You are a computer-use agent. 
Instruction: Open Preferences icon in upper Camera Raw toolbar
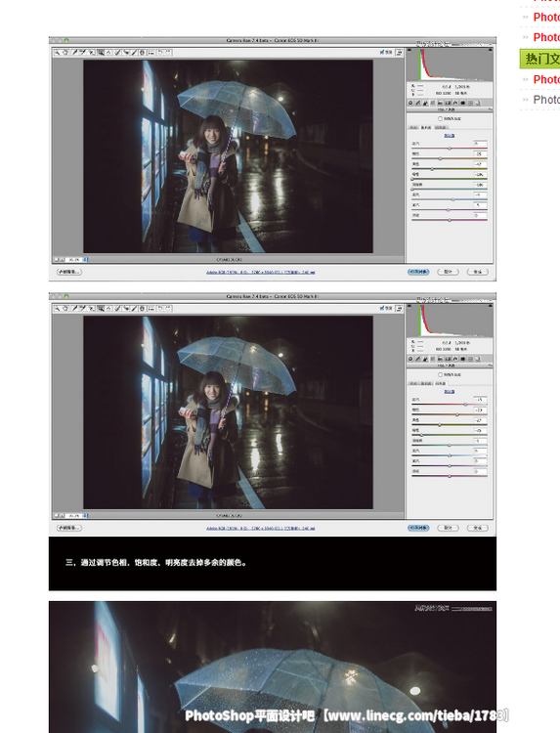(151, 53)
